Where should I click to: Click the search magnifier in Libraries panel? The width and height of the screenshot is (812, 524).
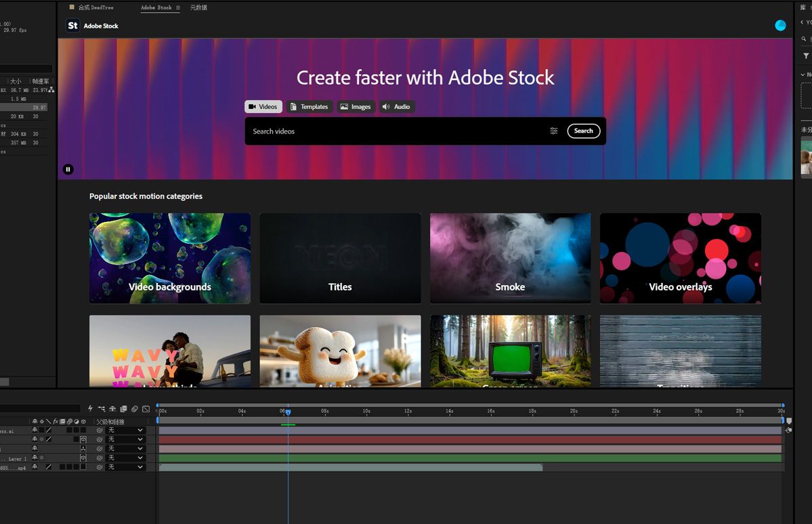click(x=804, y=39)
